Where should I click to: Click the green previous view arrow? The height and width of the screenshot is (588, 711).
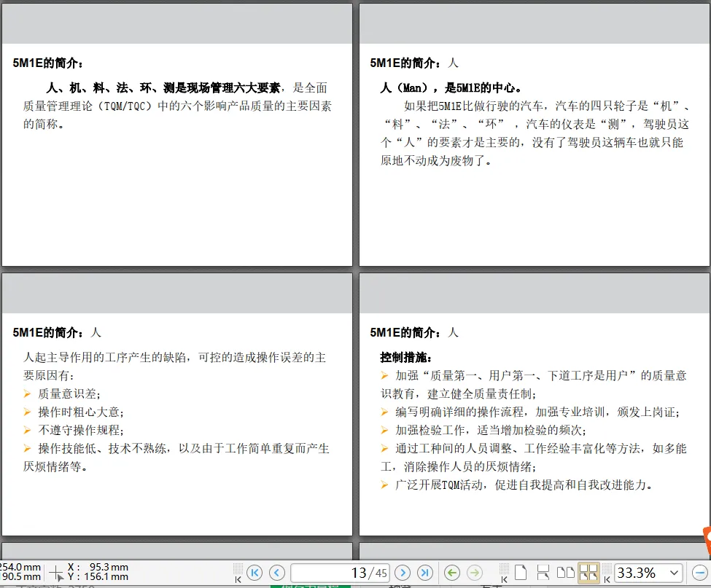coord(451,573)
